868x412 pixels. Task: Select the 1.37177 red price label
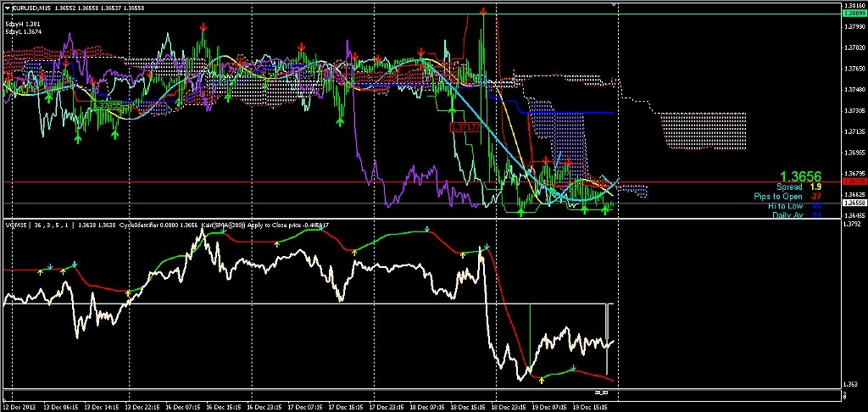pyautogui.click(x=465, y=127)
